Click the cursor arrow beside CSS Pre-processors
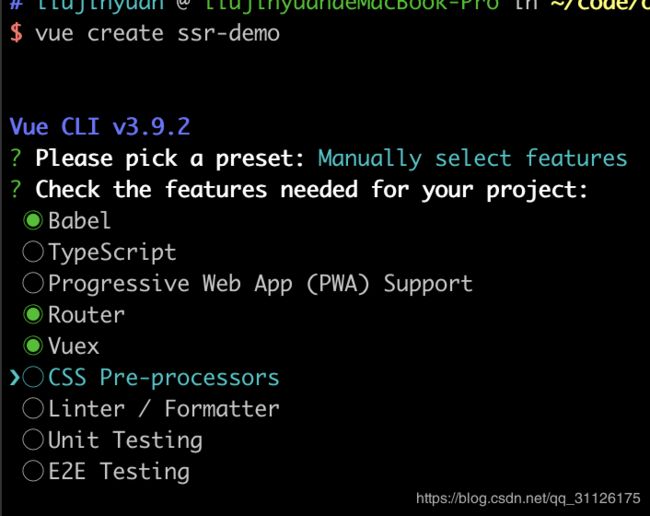 (x=15, y=378)
